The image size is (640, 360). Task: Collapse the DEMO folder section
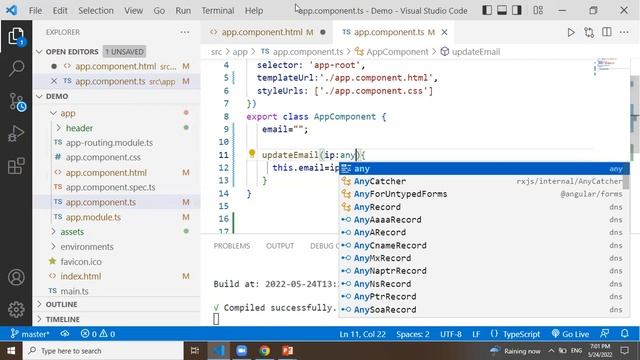40,96
